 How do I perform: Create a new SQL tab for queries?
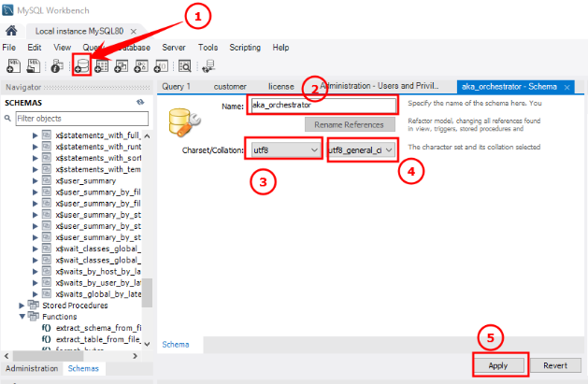pos(13,66)
